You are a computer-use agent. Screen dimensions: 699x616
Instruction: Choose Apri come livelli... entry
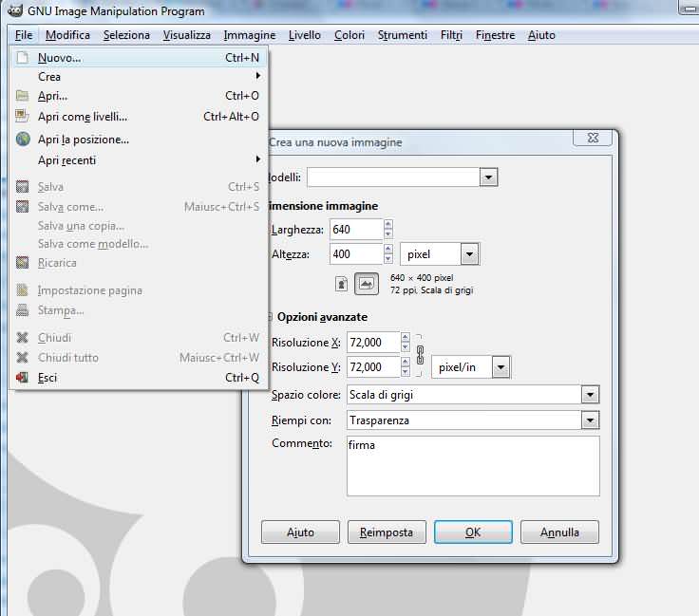click(x=139, y=116)
